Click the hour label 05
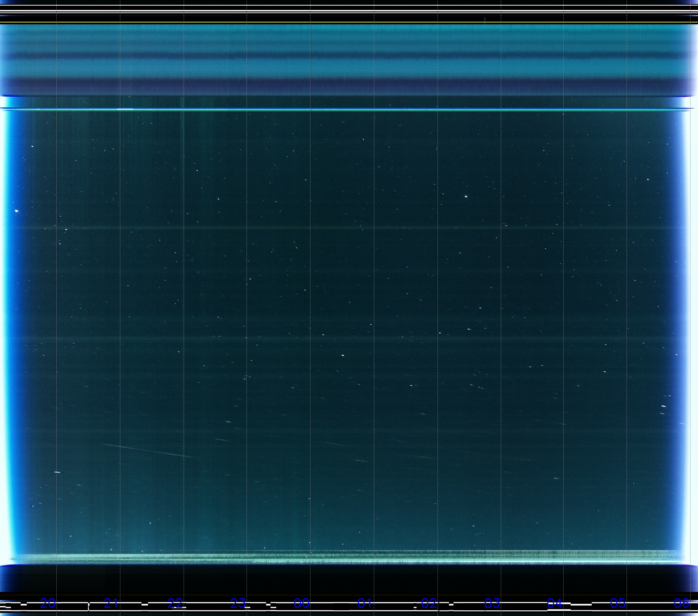This screenshot has height=616, width=698. pyautogui.click(x=618, y=603)
